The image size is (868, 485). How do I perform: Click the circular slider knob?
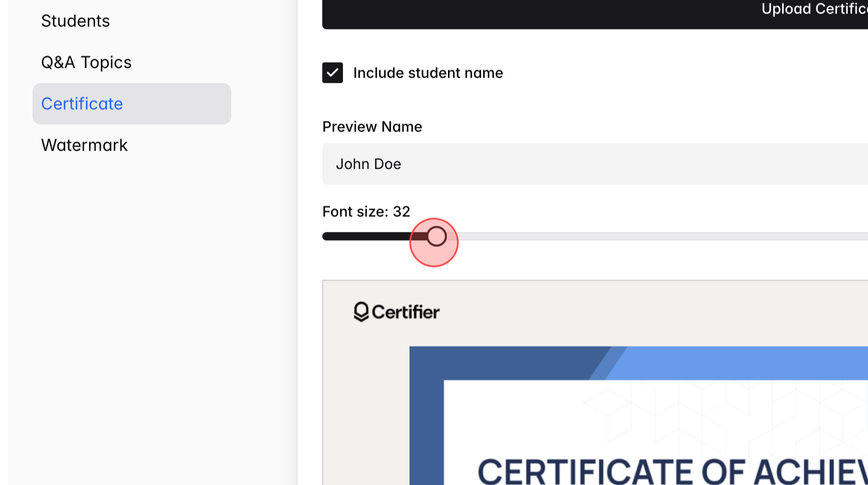[437, 236]
